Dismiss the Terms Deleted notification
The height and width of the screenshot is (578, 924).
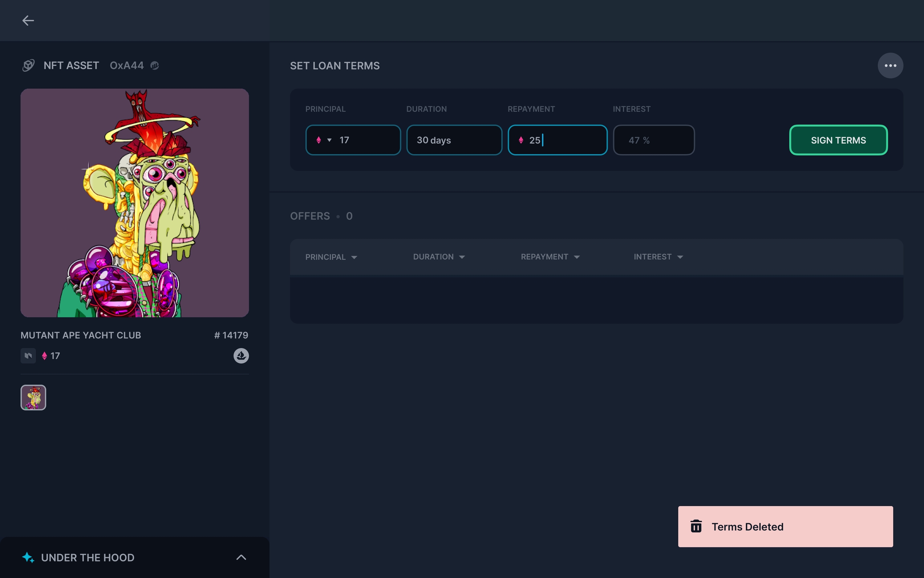pos(785,526)
